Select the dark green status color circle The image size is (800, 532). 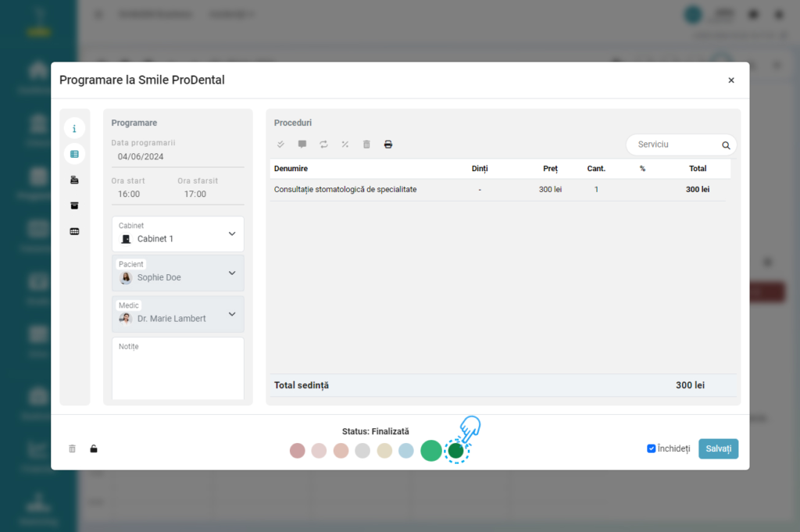[x=456, y=451]
